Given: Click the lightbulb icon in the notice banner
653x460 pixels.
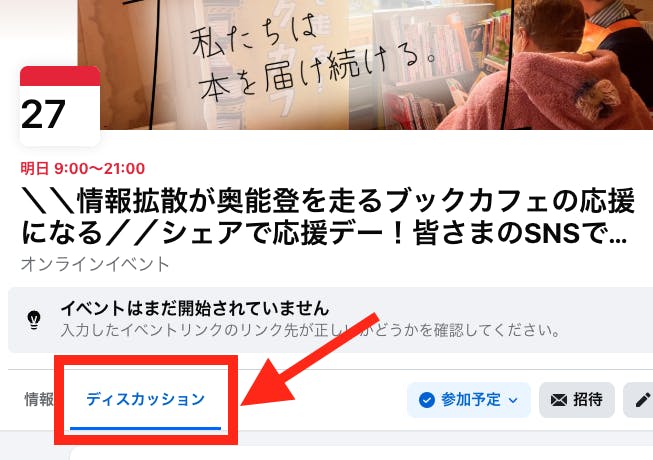Looking at the screenshot, I should 34,320.
